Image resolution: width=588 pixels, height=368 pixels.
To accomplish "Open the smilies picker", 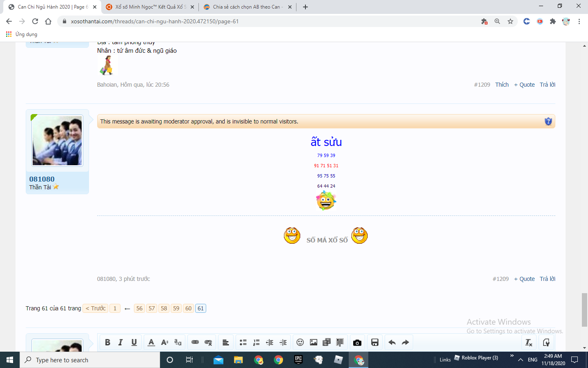I will tap(300, 342).
